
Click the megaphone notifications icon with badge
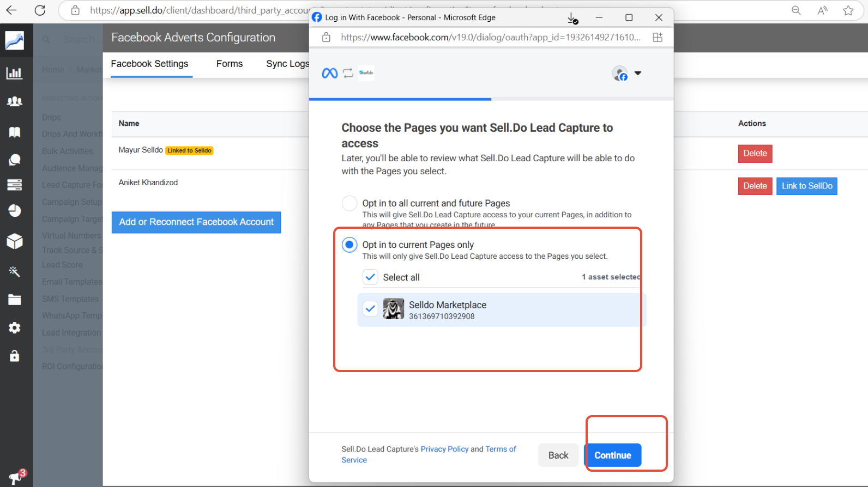pyautogui.click(x=16, y=477)
